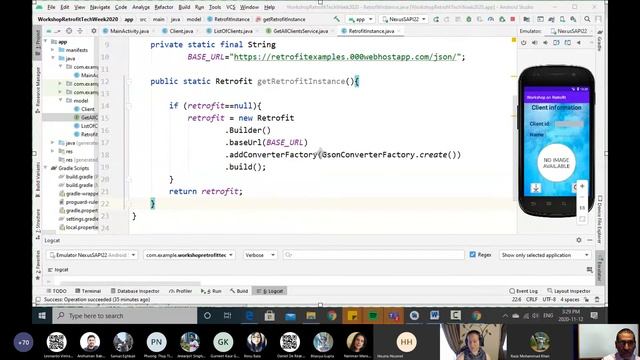Open the SDK Manager icon
This screenshot has height=360, width=640.
[x=573, y=19]
